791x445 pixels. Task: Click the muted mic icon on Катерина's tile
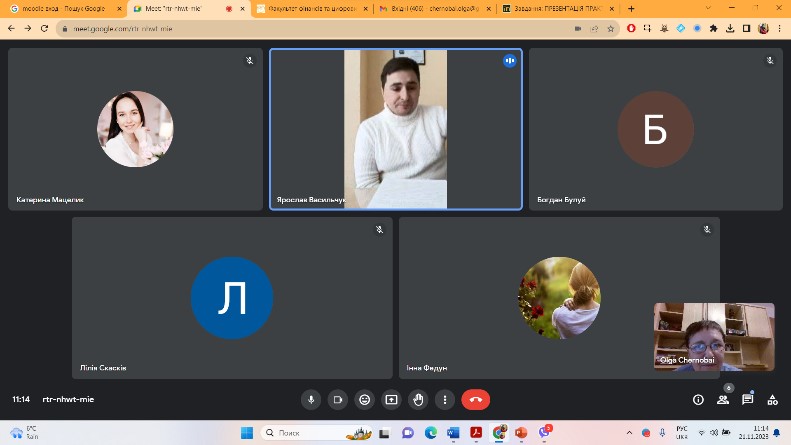[x=250, y=61]
